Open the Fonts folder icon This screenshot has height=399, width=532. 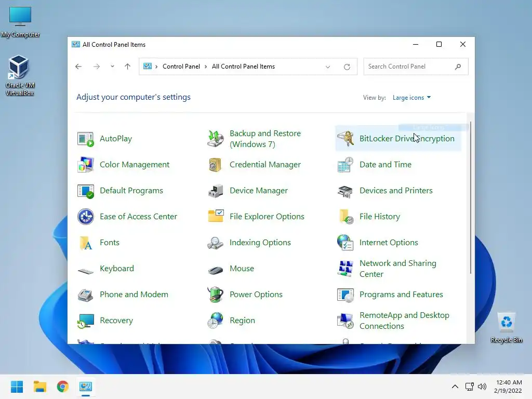[x=86, y=243]
